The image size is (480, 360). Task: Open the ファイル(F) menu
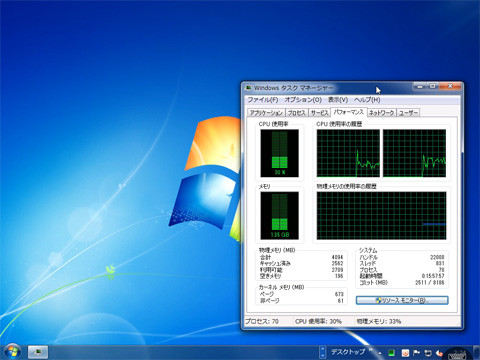point(263,100)
